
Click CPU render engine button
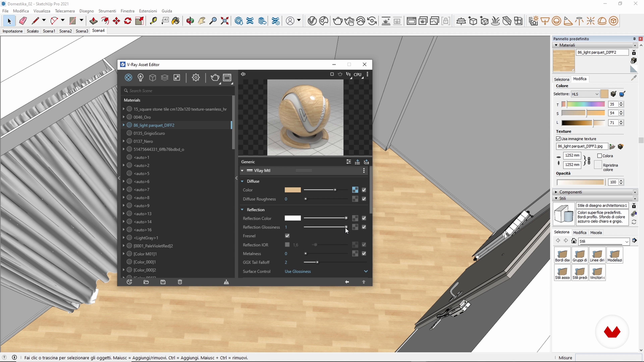point(358,74)
